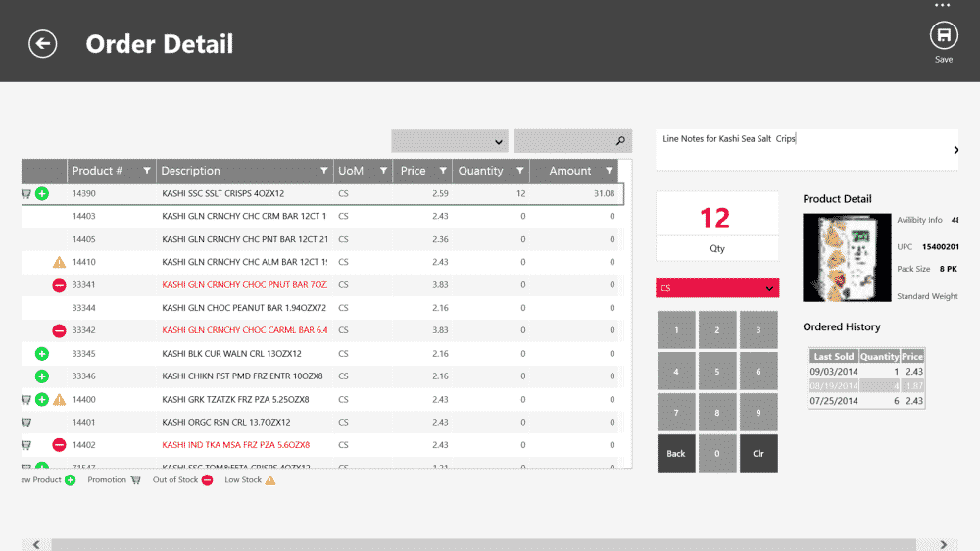Click the Back keypad button
Screen dimensions: 980x551
675,453
